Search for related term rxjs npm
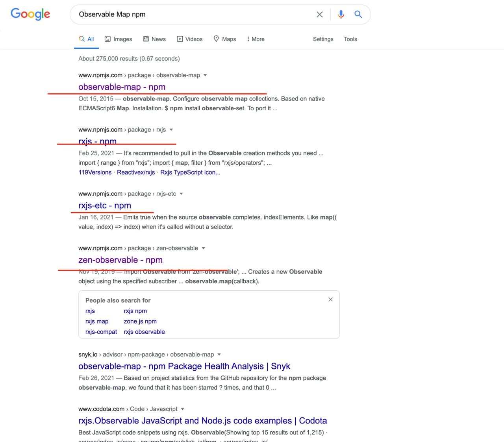The width and height of the screenshot is (504, 442). (x=135, y=311)
